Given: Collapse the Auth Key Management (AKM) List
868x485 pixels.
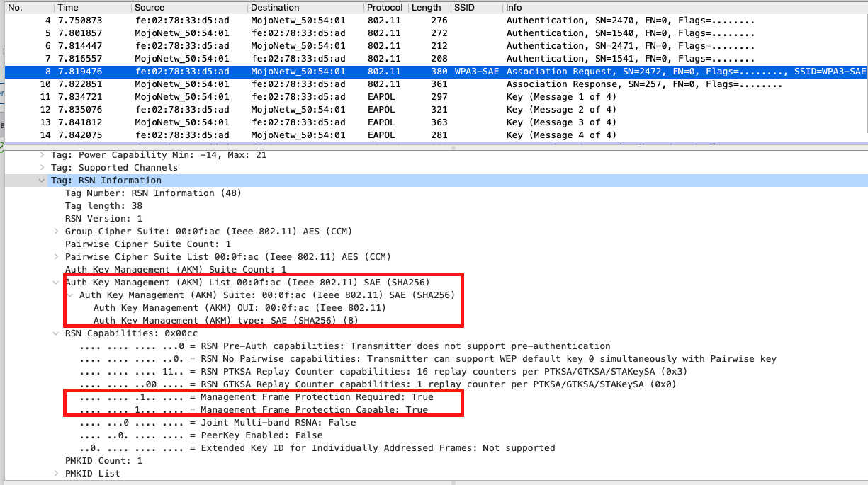Looking at the screenshot, I should 56,282.
